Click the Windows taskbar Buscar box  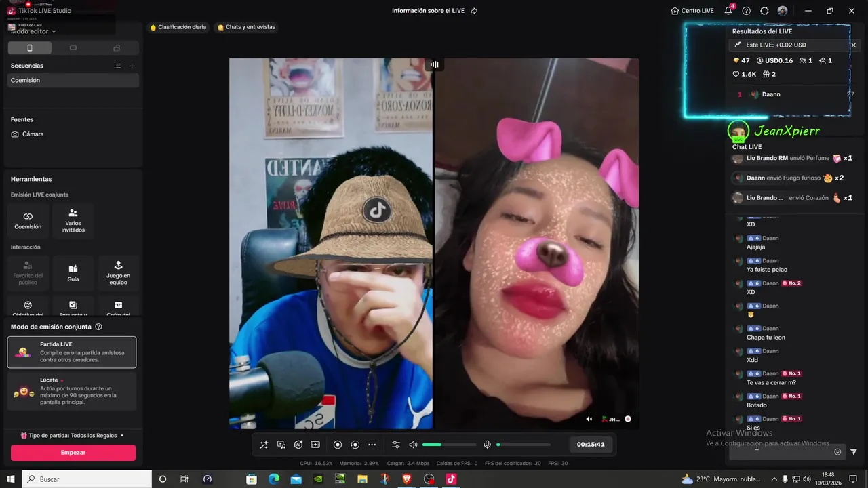(87, 479)
